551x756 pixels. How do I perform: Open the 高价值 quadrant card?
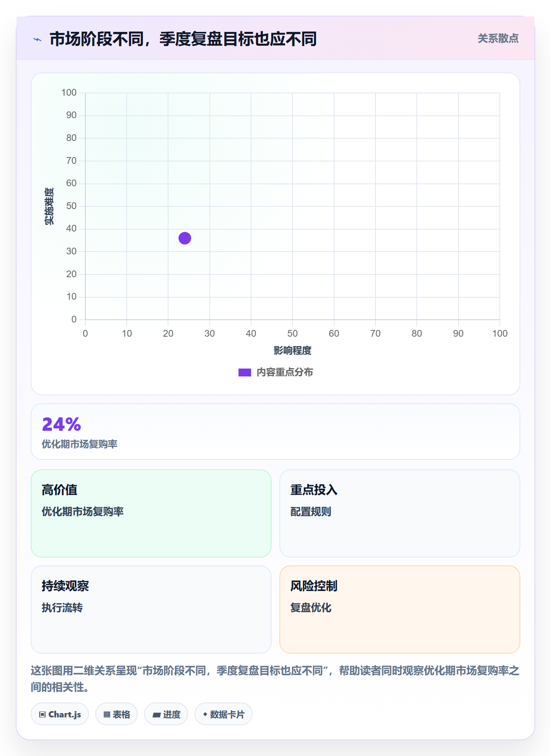point(151,513)
